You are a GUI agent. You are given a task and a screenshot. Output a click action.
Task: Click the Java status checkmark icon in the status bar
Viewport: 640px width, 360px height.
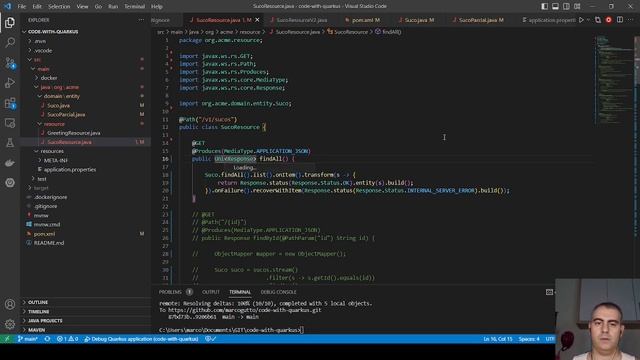211,339
